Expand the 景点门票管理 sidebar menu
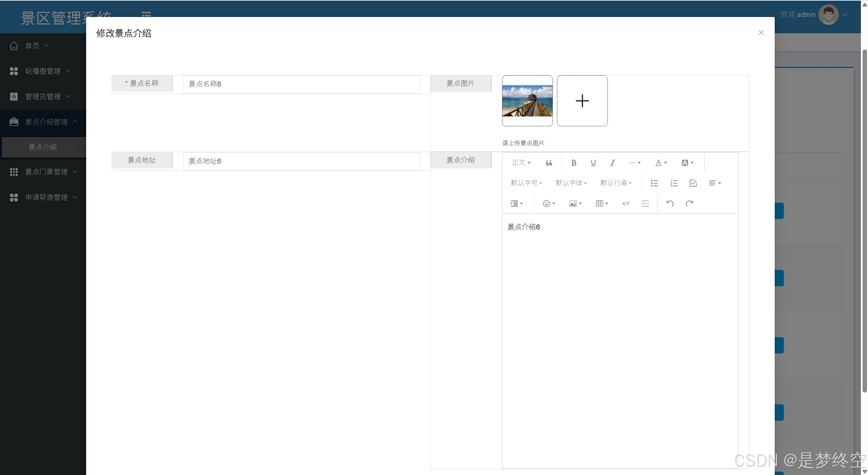 pyautogui.click(x=46, y=172)
